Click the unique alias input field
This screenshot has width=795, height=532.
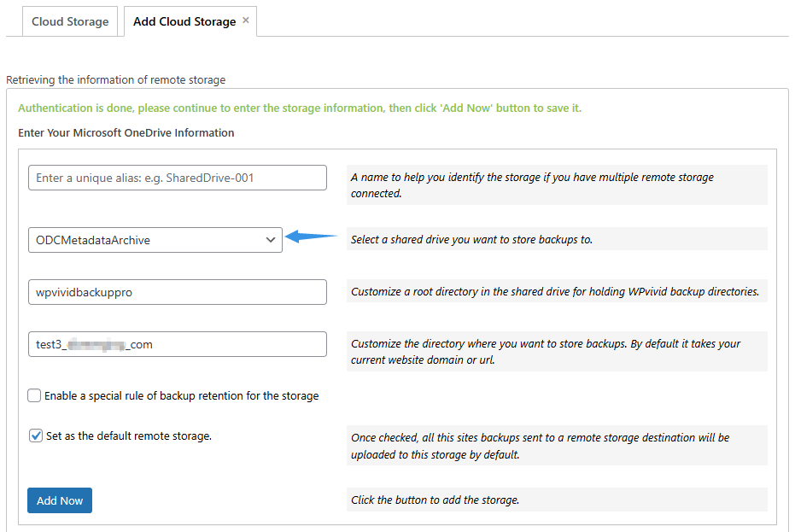(177, 178)
